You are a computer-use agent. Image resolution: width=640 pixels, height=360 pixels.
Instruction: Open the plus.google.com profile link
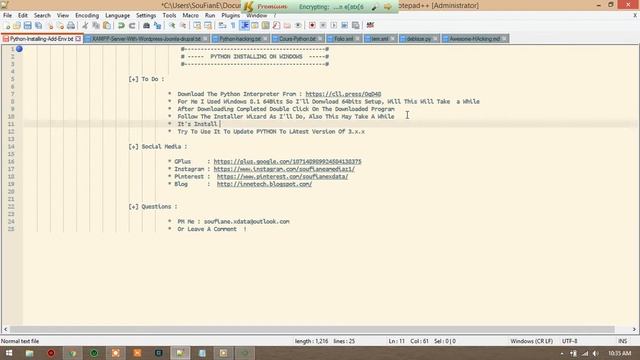tap(287, 162)
